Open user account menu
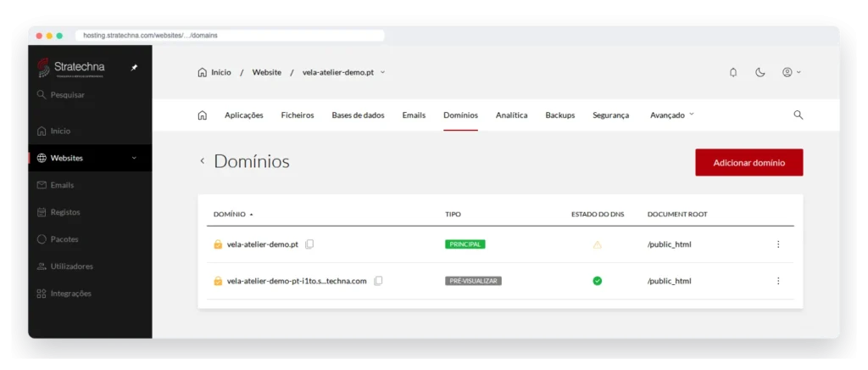Screen dimensions: 868x370 [x=792, y=73]
